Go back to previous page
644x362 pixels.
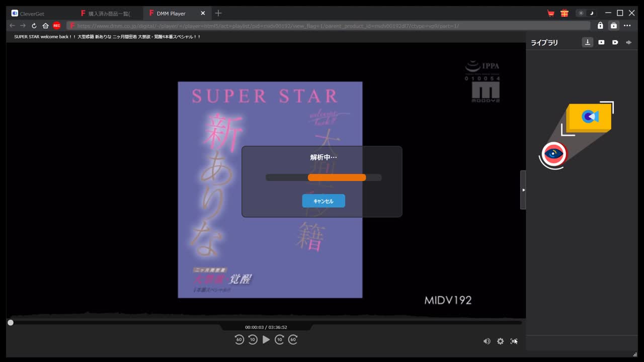point(13,26)
